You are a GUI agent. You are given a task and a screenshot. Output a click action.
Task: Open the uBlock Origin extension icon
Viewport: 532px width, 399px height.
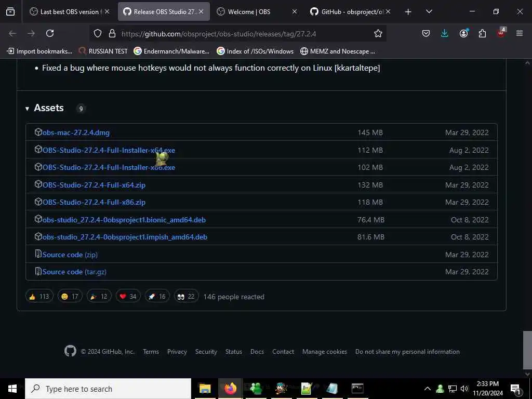pyautogui.click(x=501, y=33)
